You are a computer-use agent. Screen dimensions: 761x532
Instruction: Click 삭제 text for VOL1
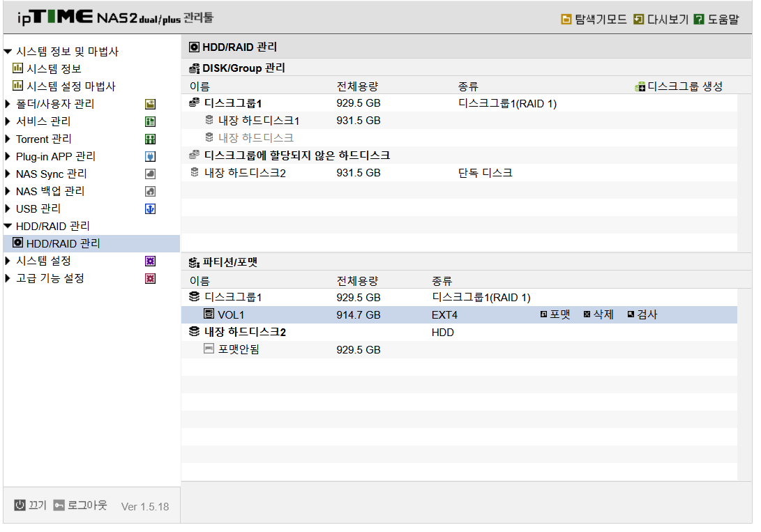pyautogui.click(x=603, y=314)
